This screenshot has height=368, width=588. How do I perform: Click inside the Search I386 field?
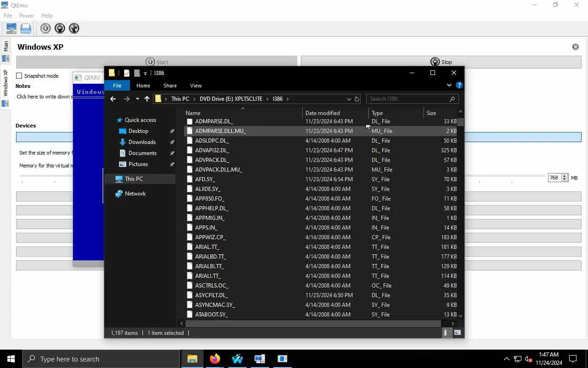(x=407, y=99)
